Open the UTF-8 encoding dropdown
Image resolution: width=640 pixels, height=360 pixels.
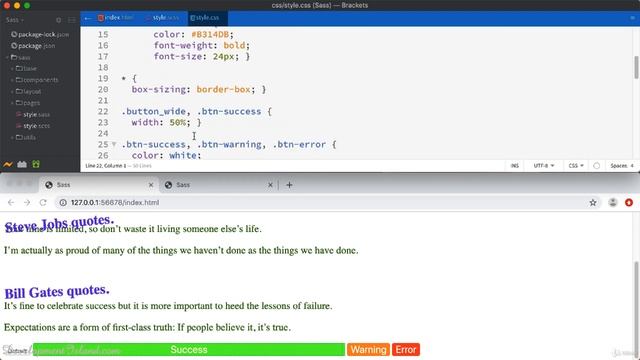coord(544,166)
